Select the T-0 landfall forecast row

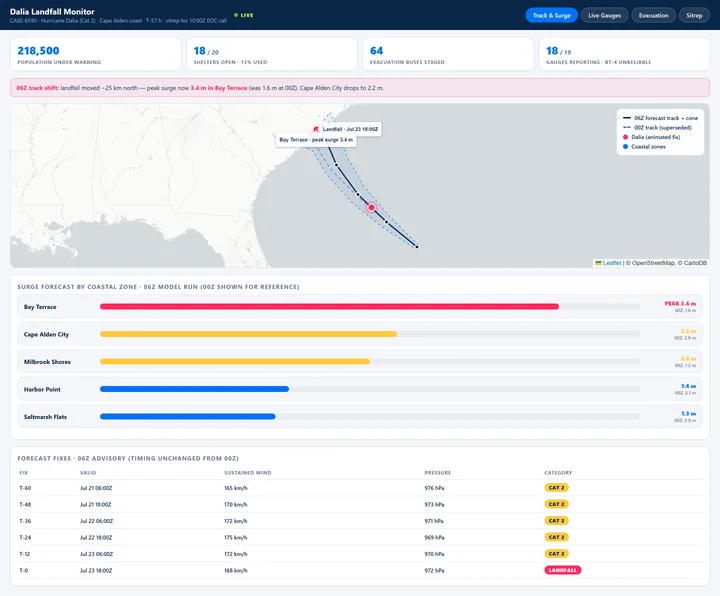(360, 570)
